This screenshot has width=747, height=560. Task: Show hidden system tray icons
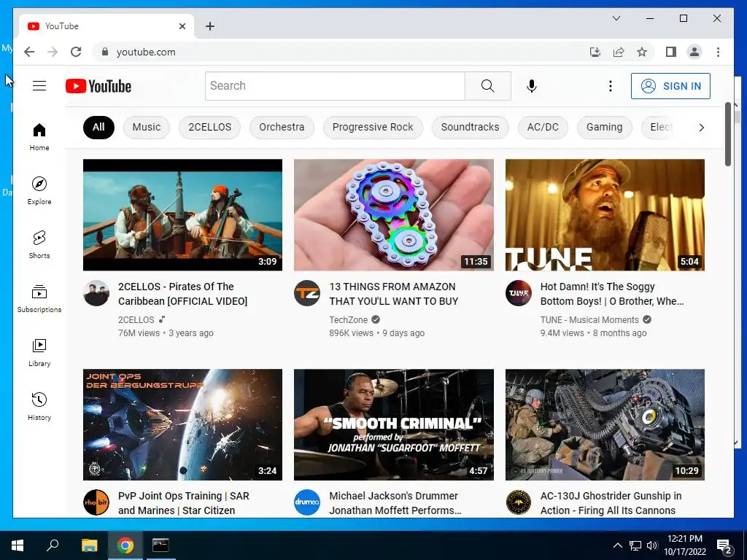617,545
